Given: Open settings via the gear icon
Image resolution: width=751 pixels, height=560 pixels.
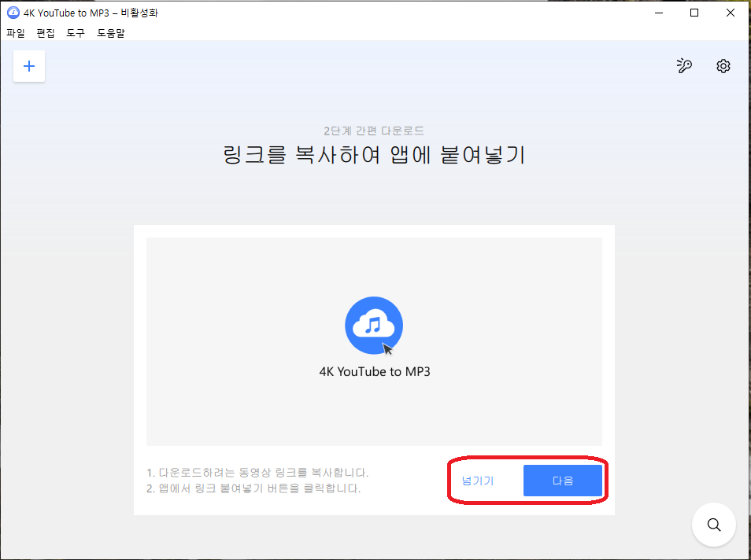Looking at the screenshot, I should pyautogui.click(x=723, y=65).
